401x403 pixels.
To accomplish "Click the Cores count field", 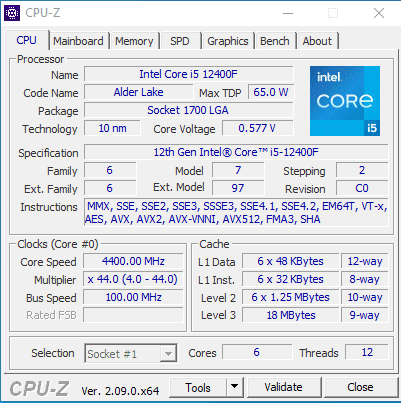I will pyautogui.click(x=257, y=352).
